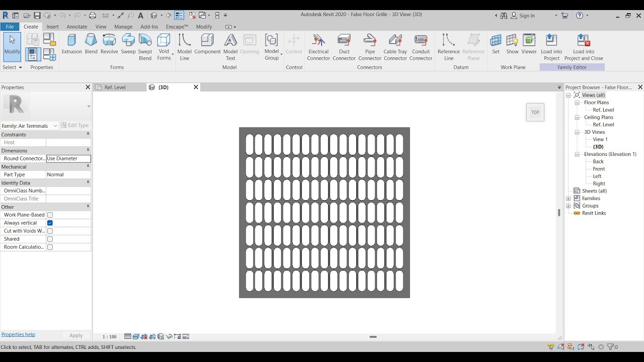Screen dimensions: 644x362
Task: Click the Show work plane tool
Action: (x=512, y=44)
